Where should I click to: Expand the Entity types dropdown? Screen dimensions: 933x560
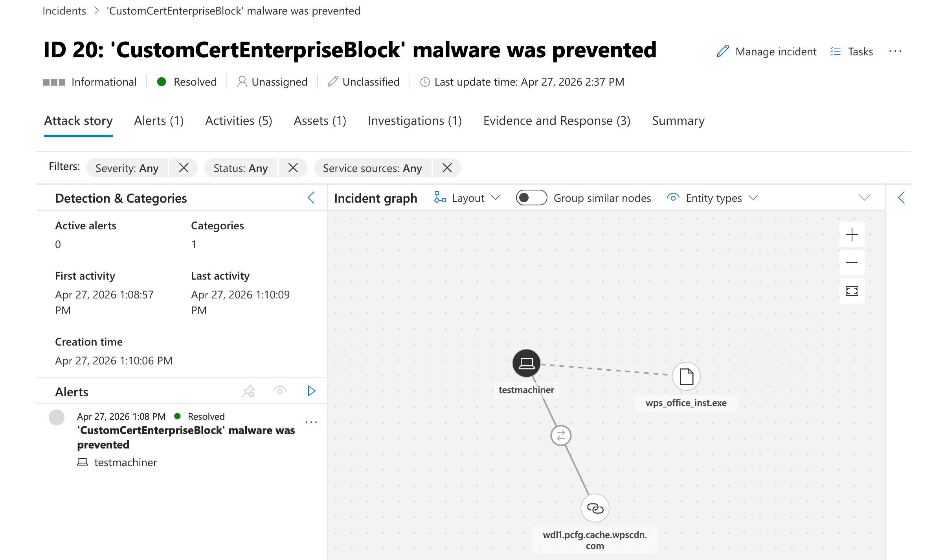point(713,198)
